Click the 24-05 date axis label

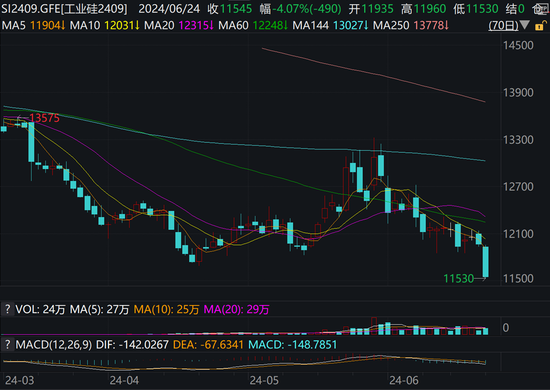point(264,380)
